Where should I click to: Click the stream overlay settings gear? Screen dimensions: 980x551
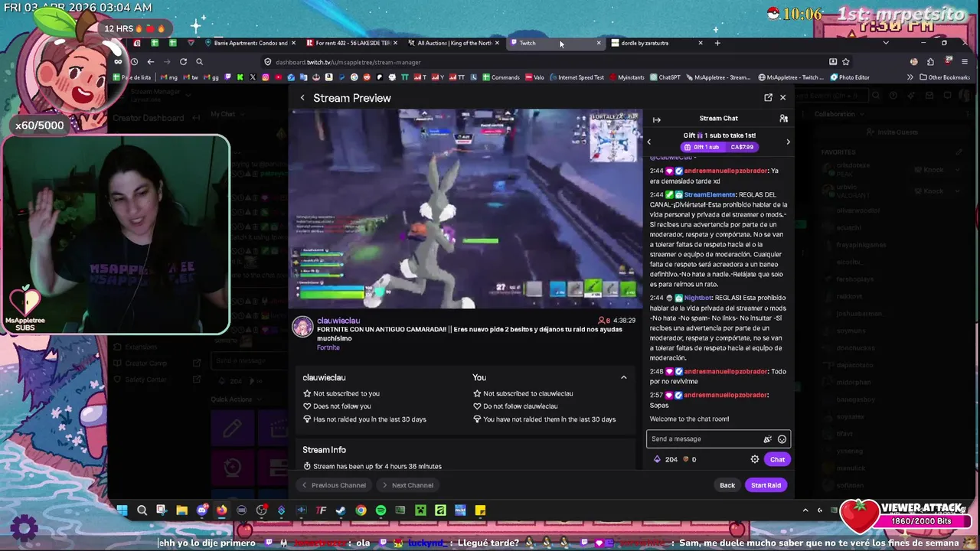24,527
